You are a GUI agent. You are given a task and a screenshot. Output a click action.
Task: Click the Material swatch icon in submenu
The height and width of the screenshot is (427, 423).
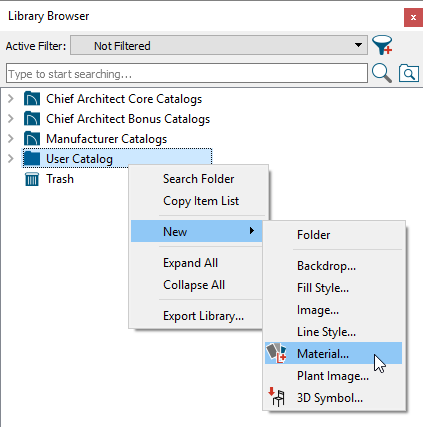click(x=276, y=353)
